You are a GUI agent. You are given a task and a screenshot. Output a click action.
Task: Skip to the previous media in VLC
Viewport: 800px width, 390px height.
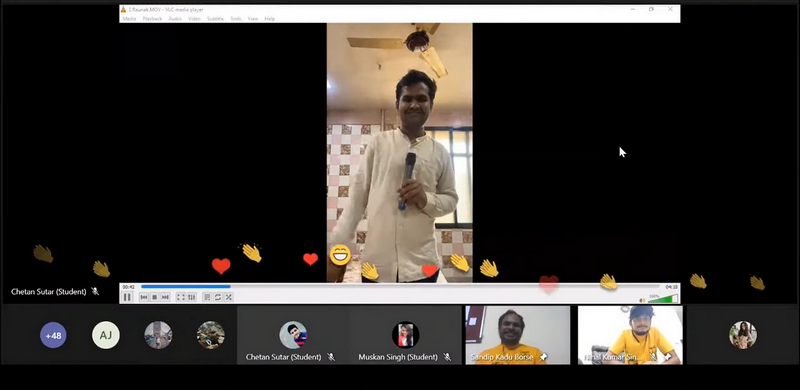(144, 297)
